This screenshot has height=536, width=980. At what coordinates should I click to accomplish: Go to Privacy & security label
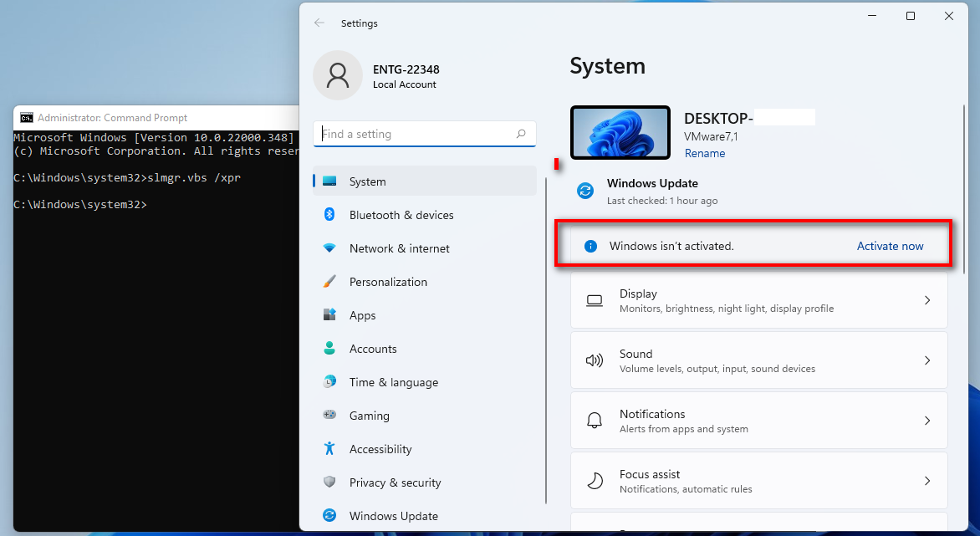(395, 482)
